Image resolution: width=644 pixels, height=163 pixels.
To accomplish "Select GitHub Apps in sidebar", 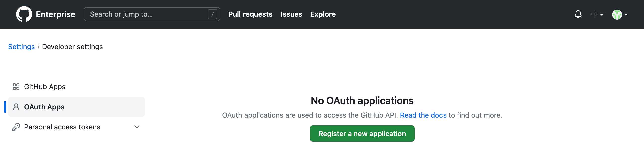I will [x=76, y=87].
